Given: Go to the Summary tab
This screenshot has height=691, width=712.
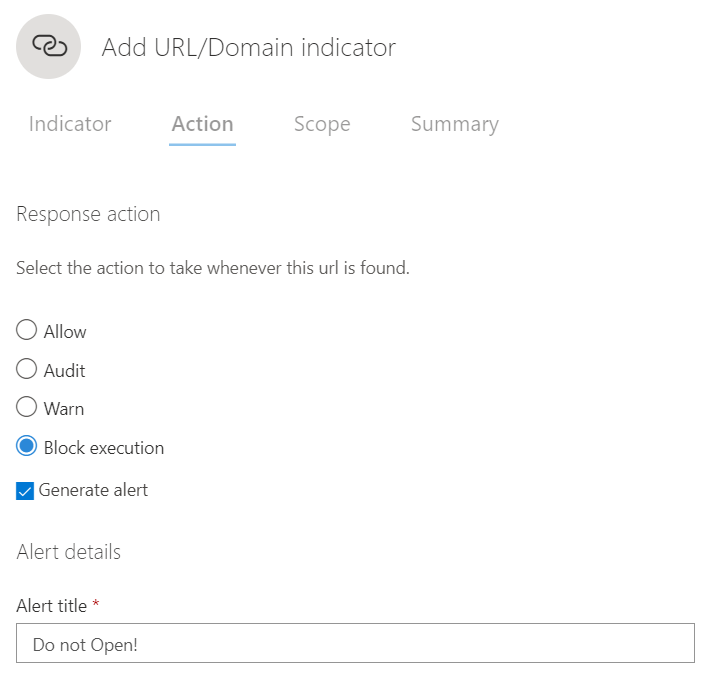Looking at the screenshot, I should point(454,124).
